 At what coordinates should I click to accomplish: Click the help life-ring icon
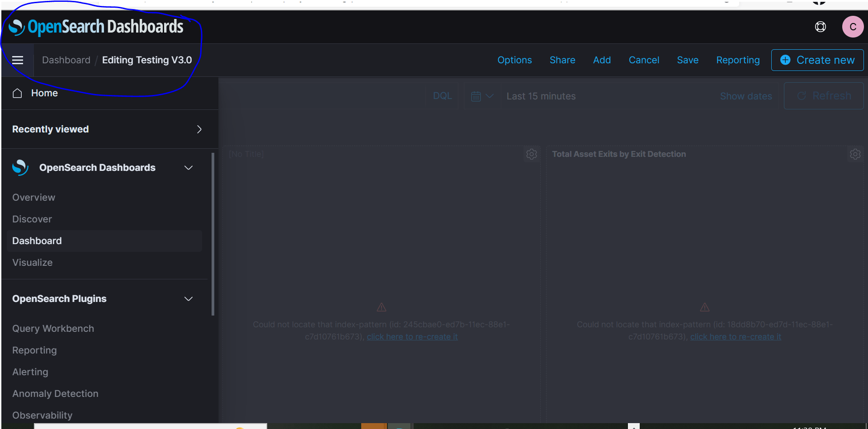point(821,27)
